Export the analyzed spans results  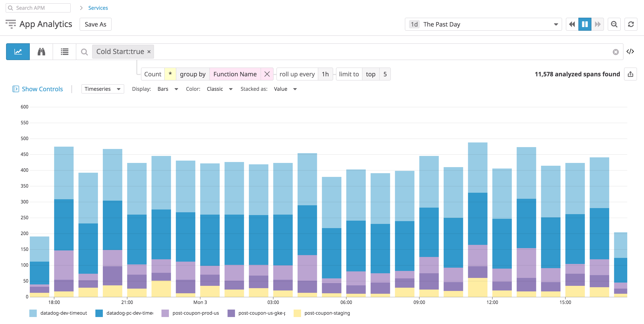click(631, 74)
